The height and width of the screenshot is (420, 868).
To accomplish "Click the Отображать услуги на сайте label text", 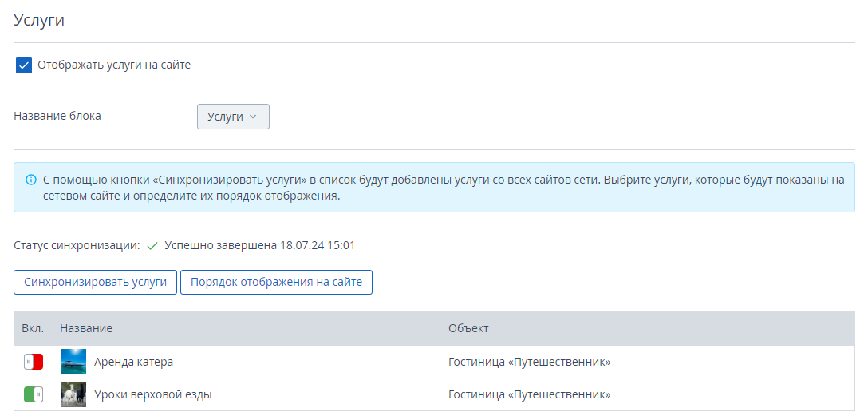I will 114,65.
